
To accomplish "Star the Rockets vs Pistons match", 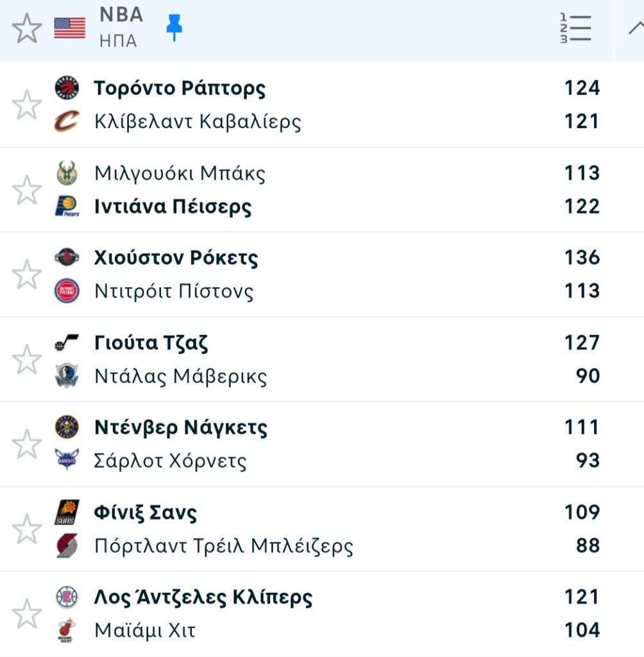I will pos(27,275).
